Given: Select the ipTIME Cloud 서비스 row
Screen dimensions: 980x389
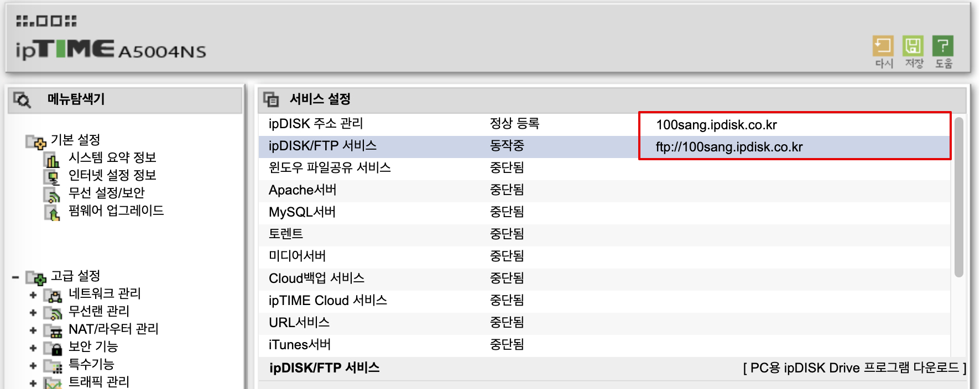Looking at the screenshot, I should [604, 301].
